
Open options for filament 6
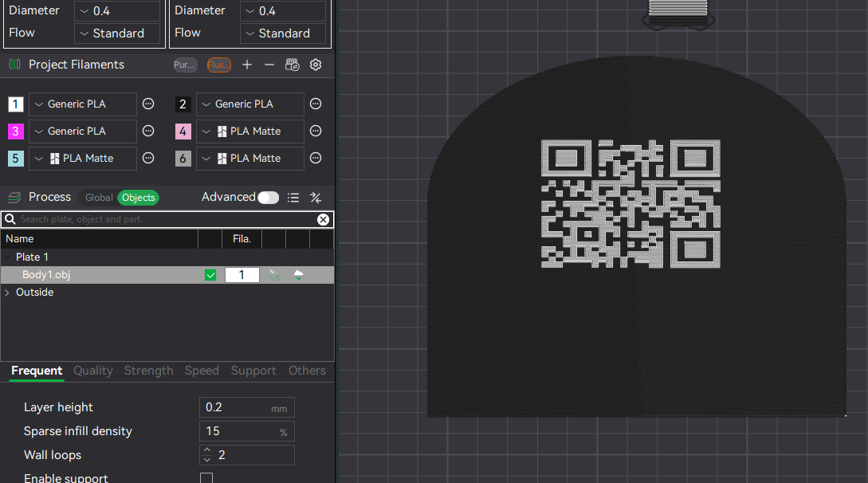click(x=316, y=159)
